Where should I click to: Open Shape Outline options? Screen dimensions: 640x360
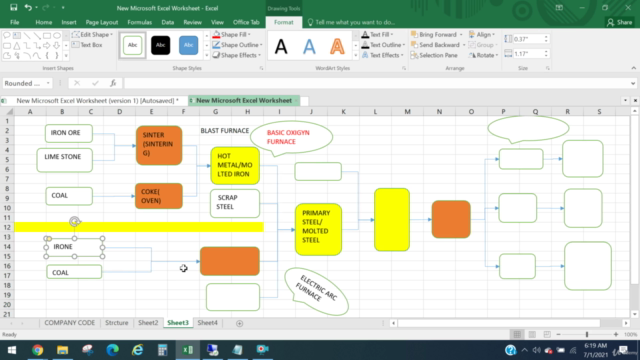click(237, 45)
